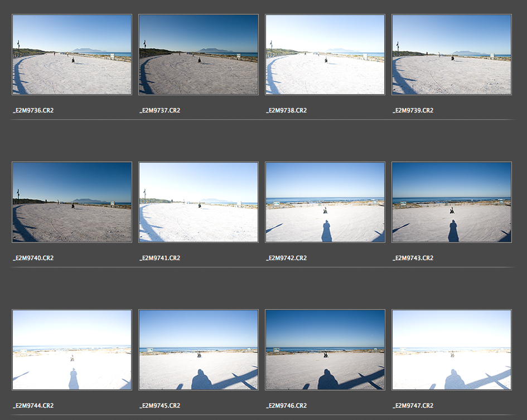Select the _E2M9738.CR2 filename text
Image resolution: width=527 pixels, height=420 pixels.
(286, 110)
